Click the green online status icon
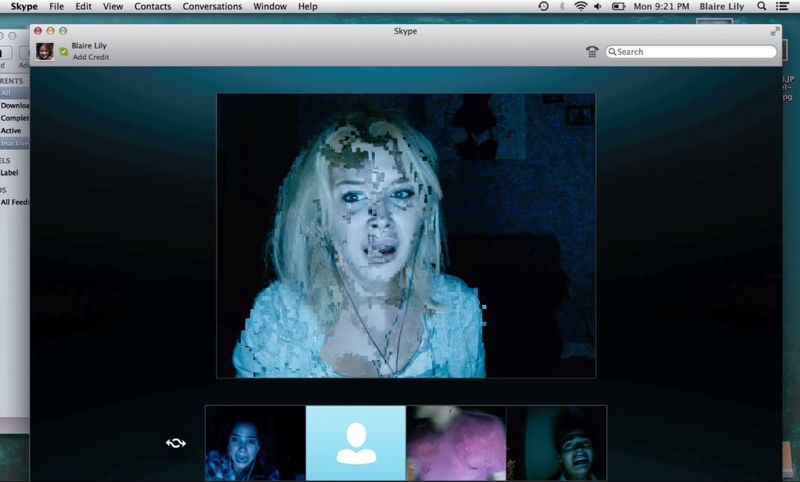 click(64, 52)
